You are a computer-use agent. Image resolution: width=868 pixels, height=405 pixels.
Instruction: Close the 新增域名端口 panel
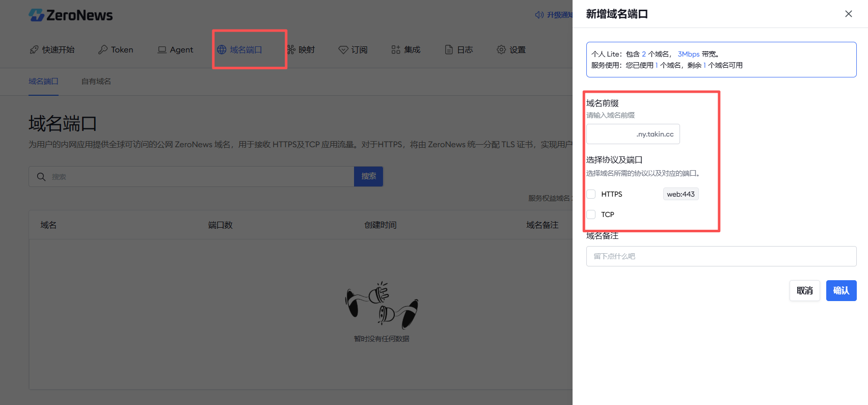point(848,14)
